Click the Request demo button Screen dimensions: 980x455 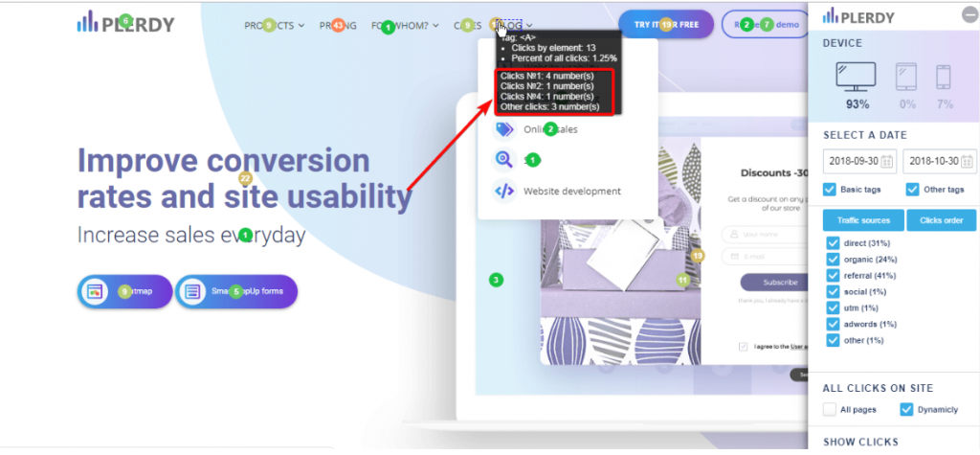tap(767, 24)
